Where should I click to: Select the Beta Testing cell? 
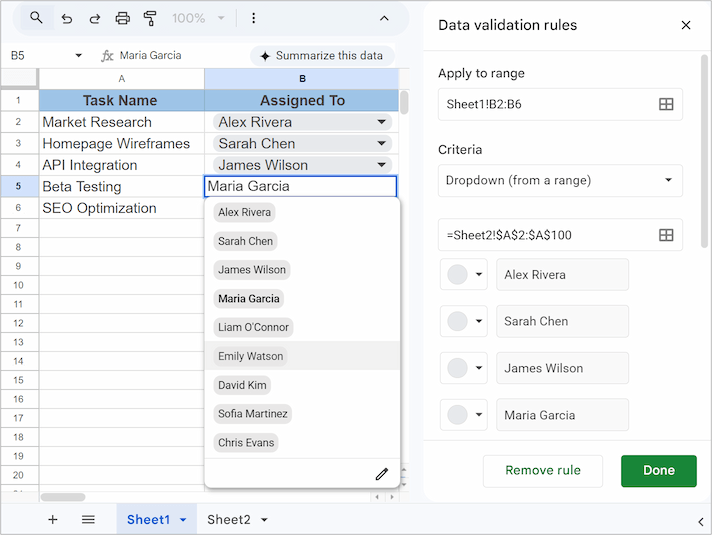[x=122, y=186]
